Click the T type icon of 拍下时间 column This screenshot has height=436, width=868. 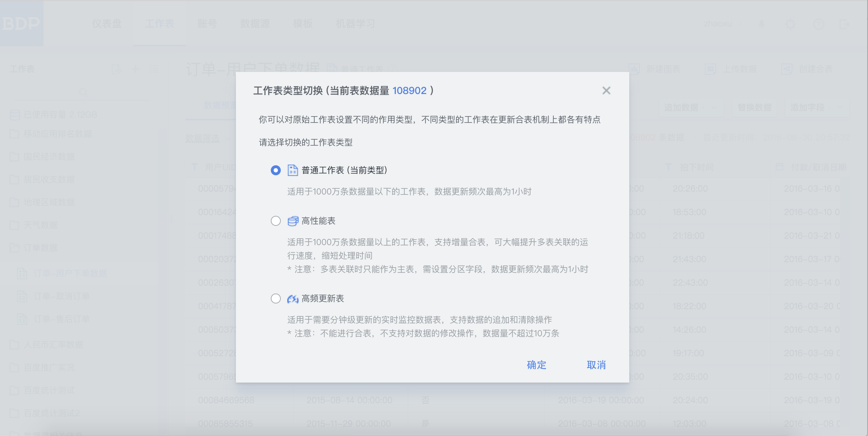tap(669, 167)
